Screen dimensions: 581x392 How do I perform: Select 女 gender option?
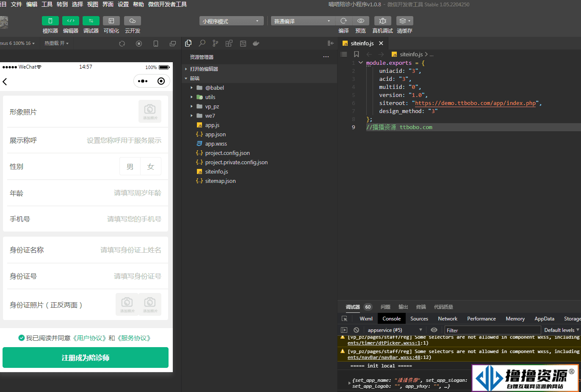coord(151,166)
